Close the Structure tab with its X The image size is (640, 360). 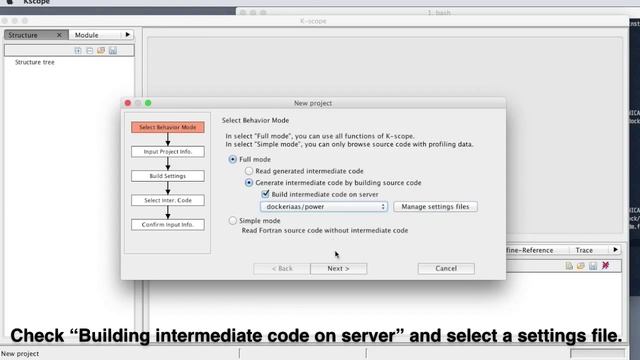(x=59, y=35)
